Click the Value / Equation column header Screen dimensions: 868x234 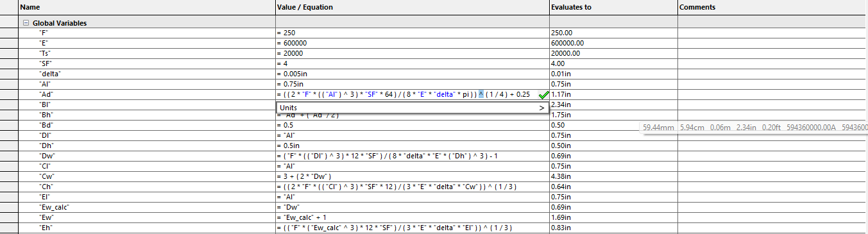(413, 7)
